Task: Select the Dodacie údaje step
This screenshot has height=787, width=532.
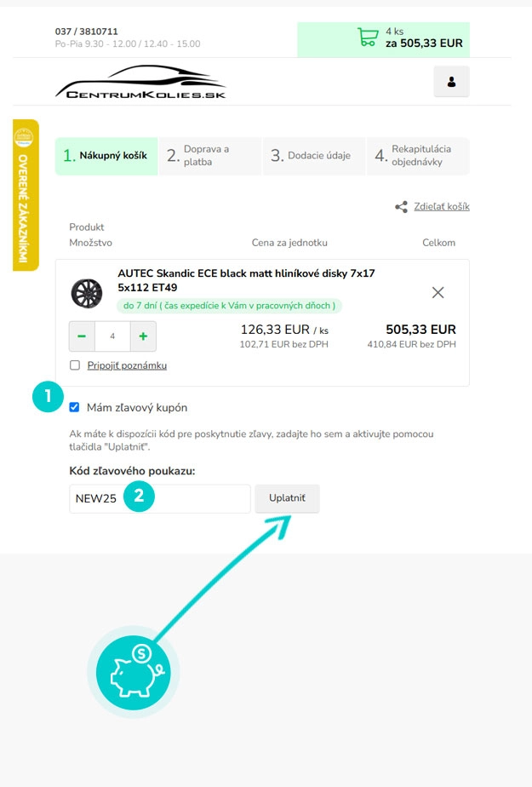Action: click(x=313, y=156)
